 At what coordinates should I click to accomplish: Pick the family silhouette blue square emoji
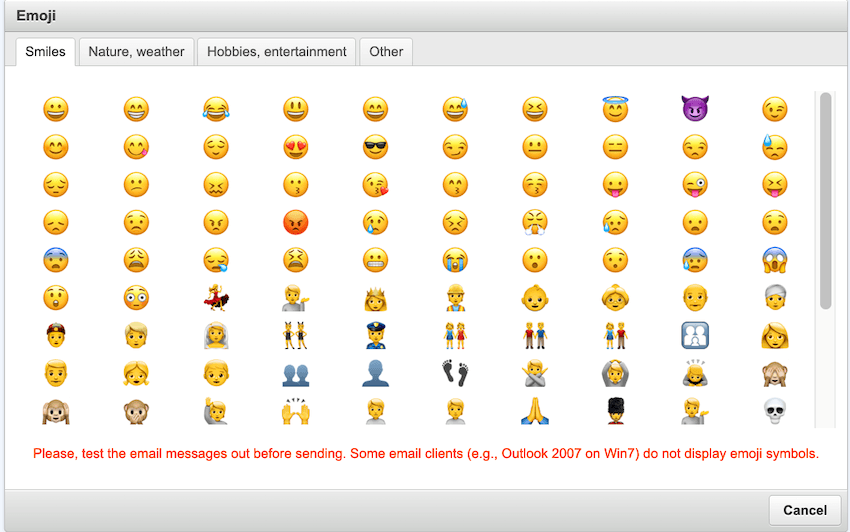coord(695,336)
